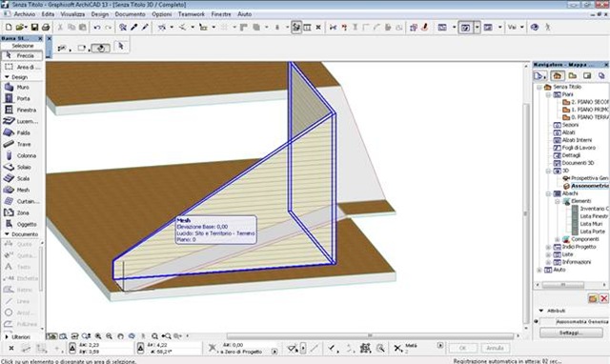Select 0. PIANO TERRA floor in navigator
Viewport: 610px width, 364px height.
coord(585,117)
